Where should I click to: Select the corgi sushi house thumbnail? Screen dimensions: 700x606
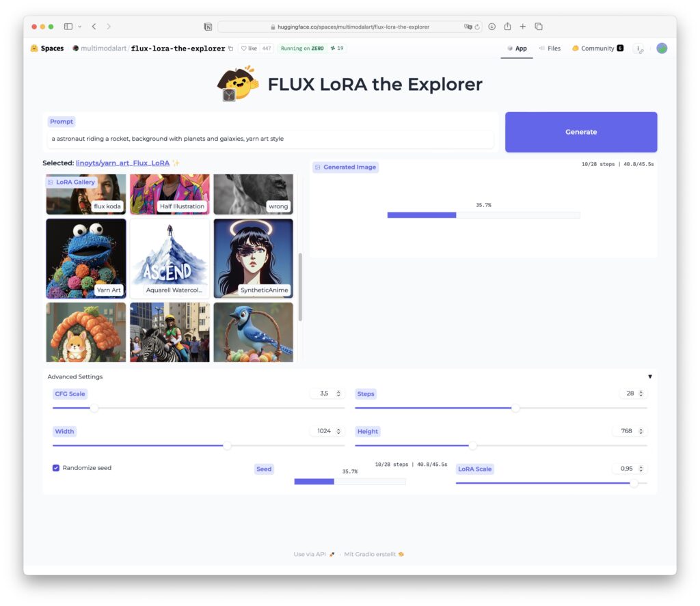click(85, 332)
